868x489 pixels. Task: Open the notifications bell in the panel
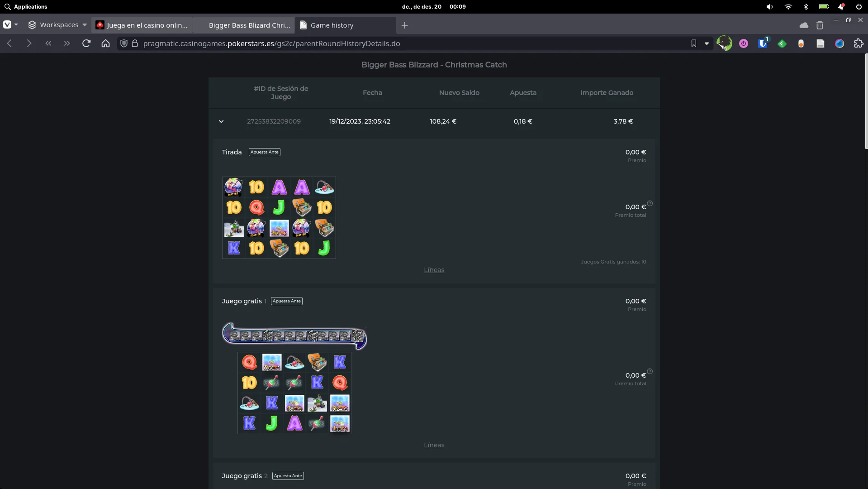tap(841, 7)
